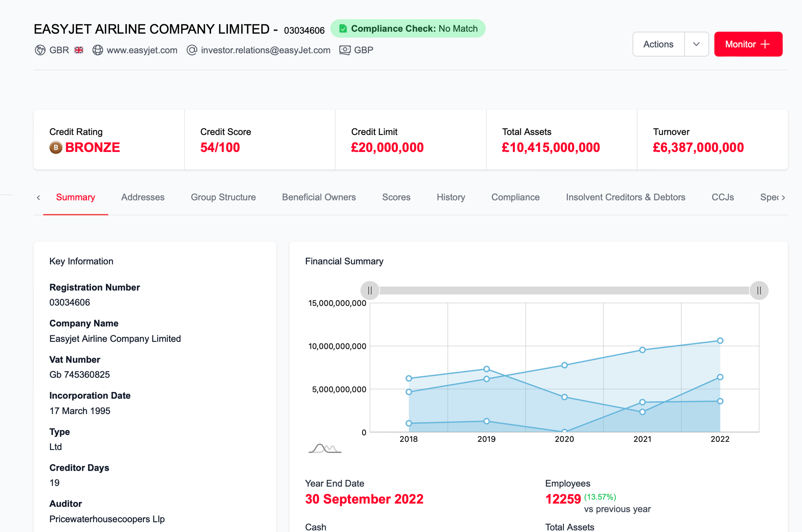This screenshot has height=532, width=802.
Task: Click the website globe icon
Action: (x=97, y=50)
